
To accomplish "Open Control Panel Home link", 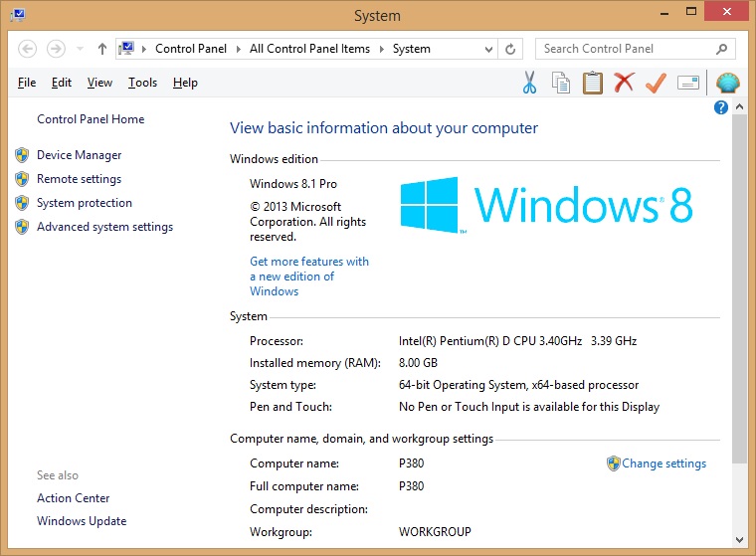I will [91, 119].
